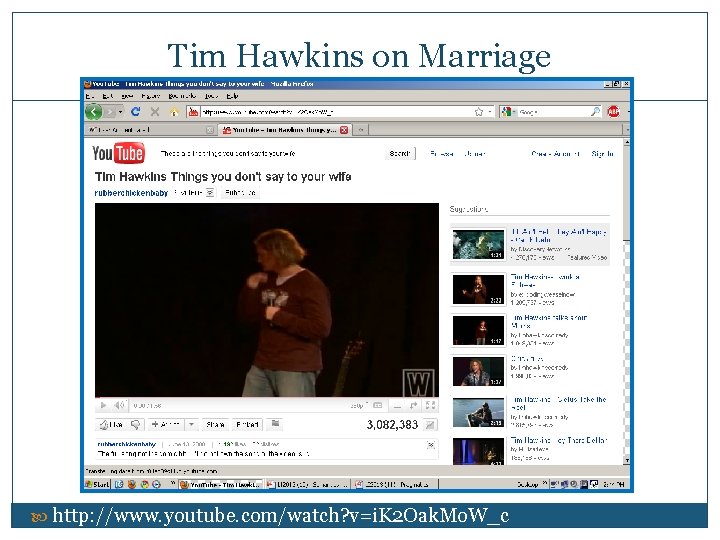Screen dimensions: 720x540
Task: Open the View menu
Action: (127, 96)
